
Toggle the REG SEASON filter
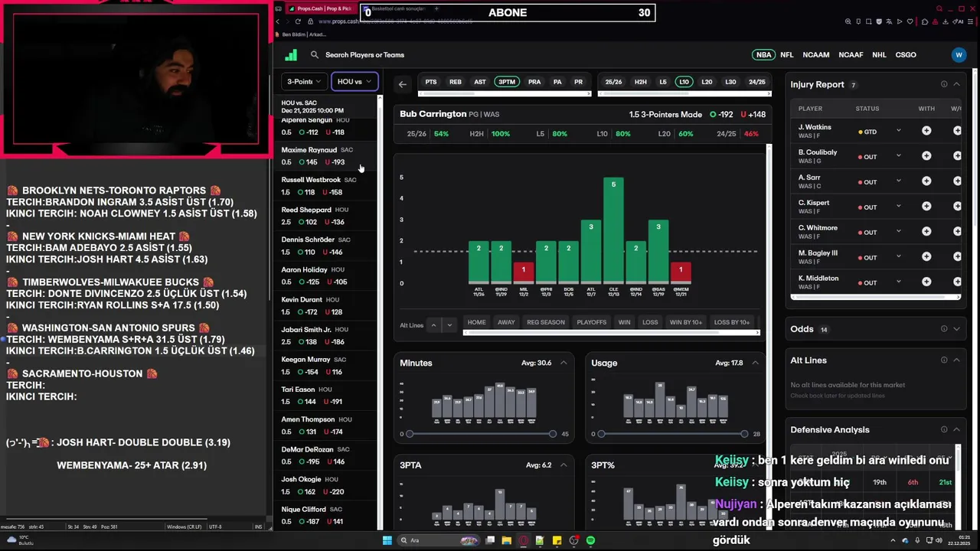click(x=546, y=322)
